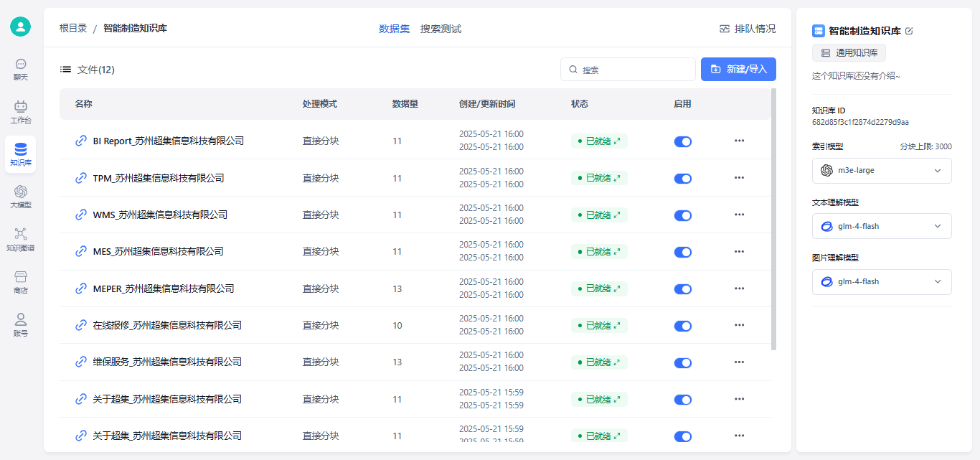Click the file search input field
Viewport: 980px width, 460px height.
pyautogui.click(x=628, y=70)
